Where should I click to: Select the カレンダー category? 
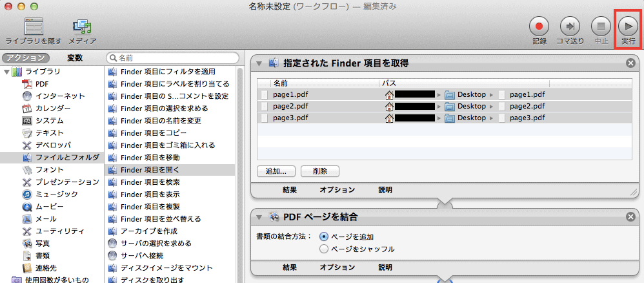53,109
